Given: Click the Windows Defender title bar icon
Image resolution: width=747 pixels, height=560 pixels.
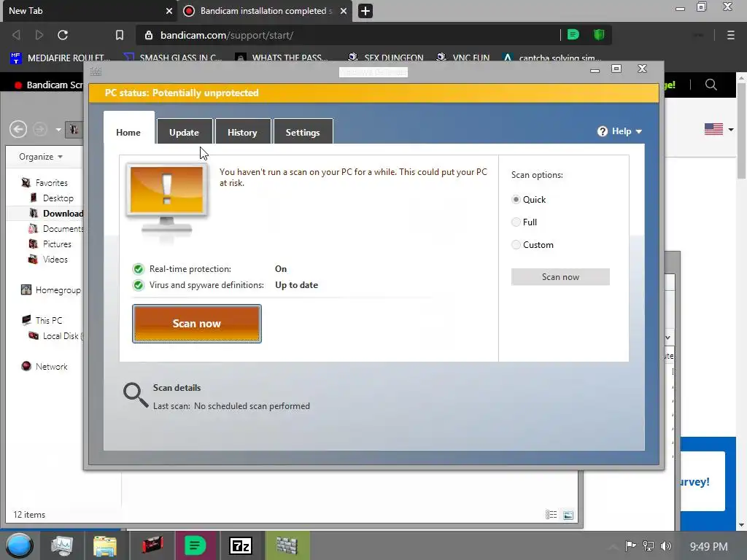Looking at the screenshot, I should pos(96,72).
